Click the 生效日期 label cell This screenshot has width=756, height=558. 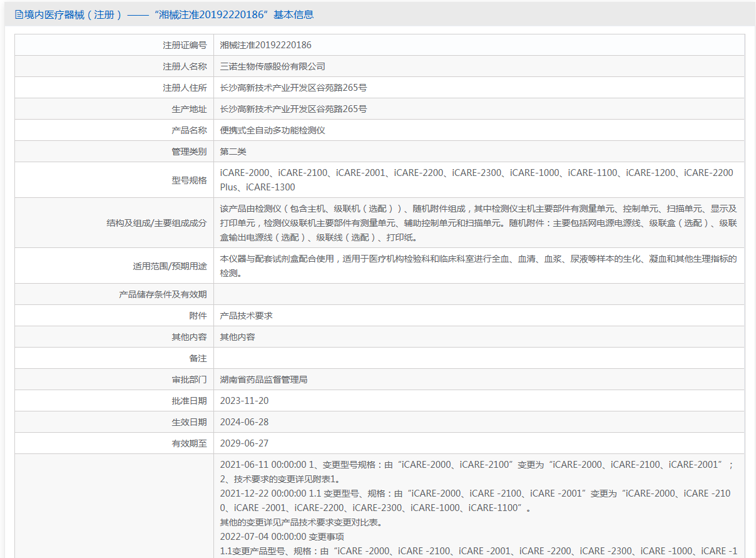[x=114, y=422]
